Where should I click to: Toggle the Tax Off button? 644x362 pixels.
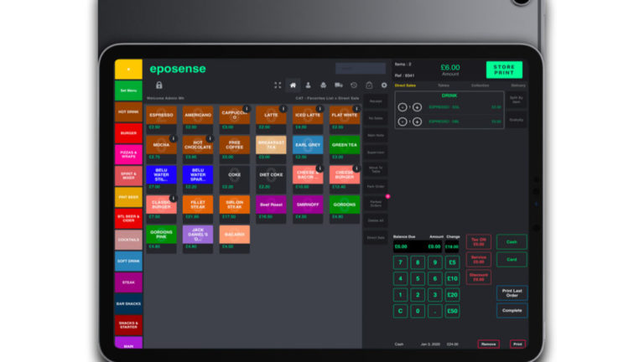pos(478,242)
